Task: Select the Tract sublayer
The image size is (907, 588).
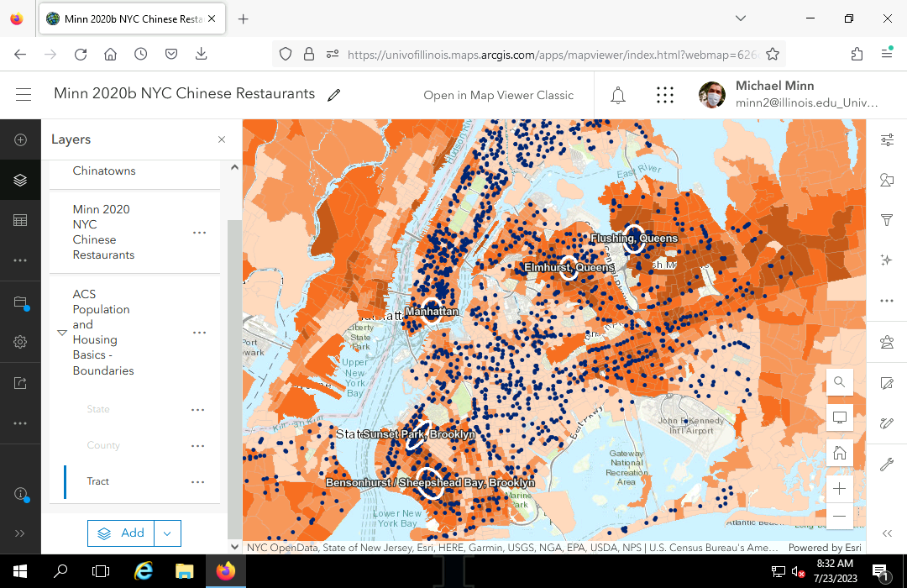Action: (98, 481)
